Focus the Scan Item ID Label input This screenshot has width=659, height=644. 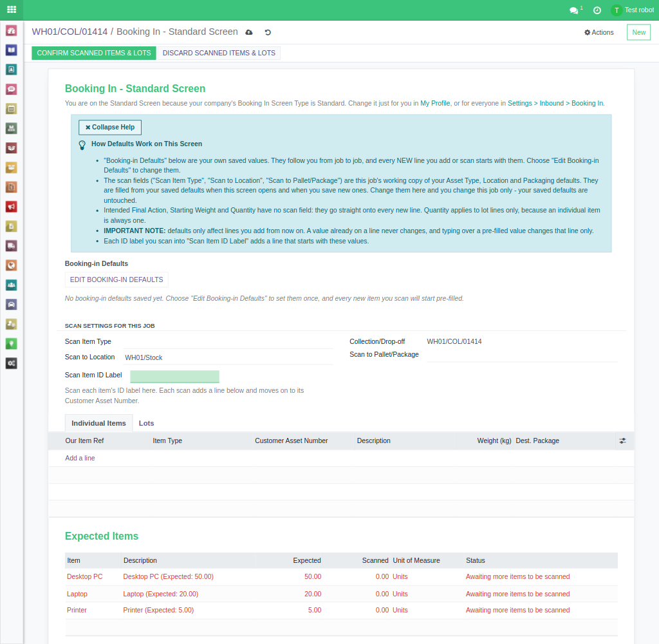click(175, 377)
